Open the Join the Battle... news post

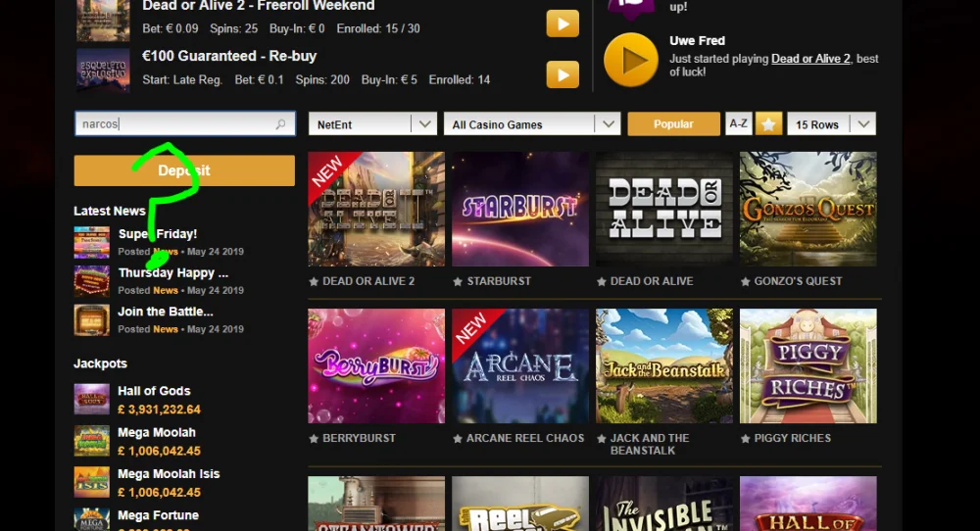tap(166, 312)
